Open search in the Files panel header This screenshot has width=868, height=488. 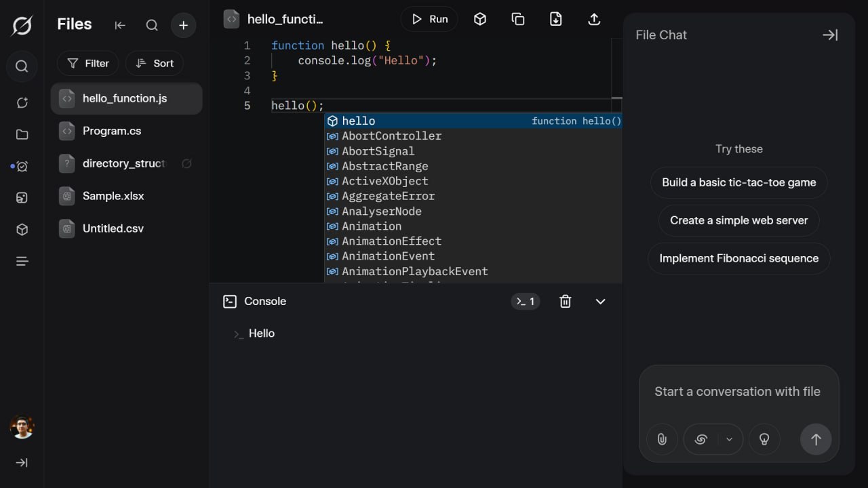pos(152,25)
